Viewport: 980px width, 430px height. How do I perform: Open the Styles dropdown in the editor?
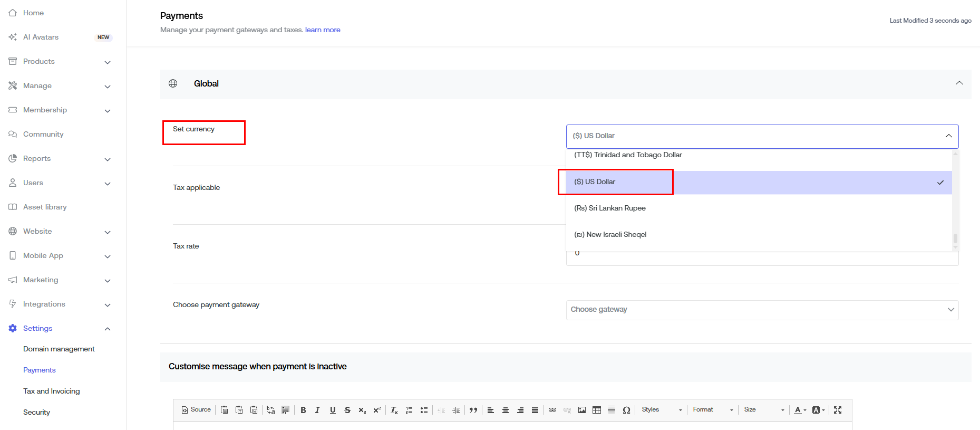pos(662,410)
